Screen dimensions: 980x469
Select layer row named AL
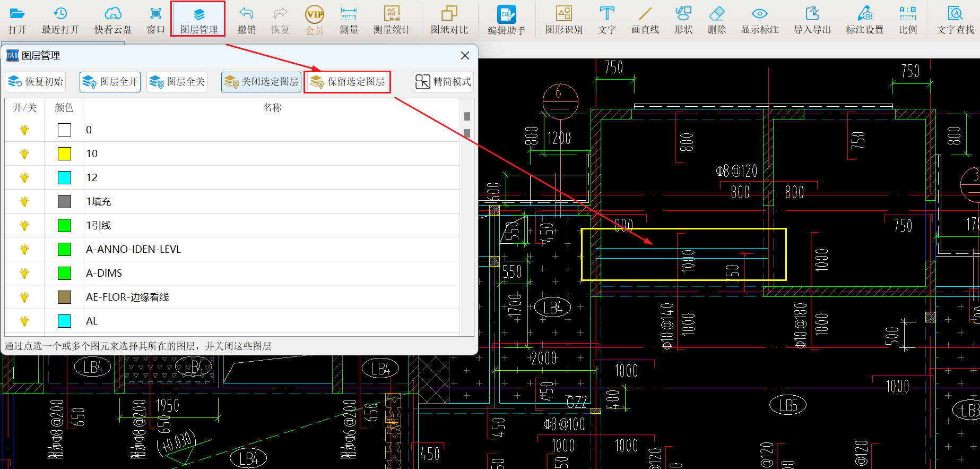tap(232, 321)
